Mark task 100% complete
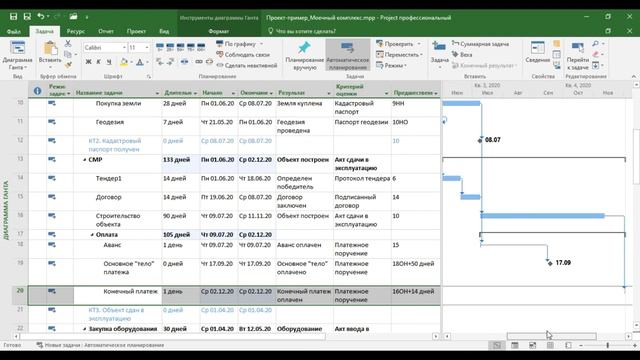 tap(201, 47)
